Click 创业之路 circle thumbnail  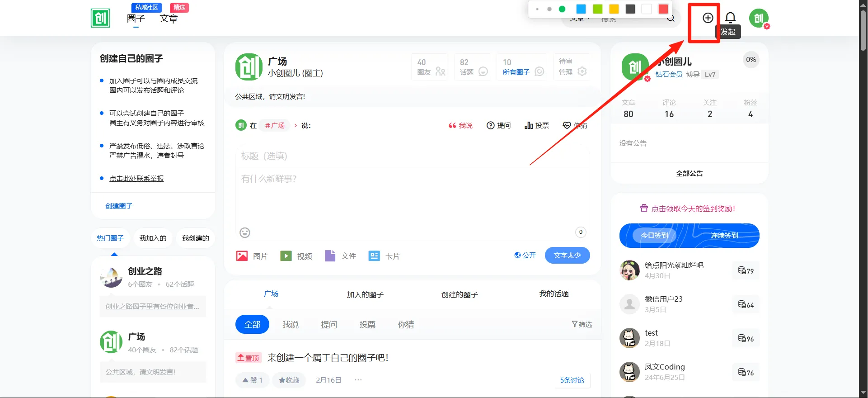point(111,277)
